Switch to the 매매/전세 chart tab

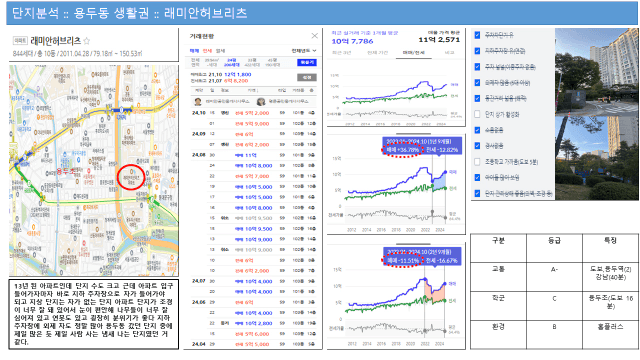click(413, 53)
